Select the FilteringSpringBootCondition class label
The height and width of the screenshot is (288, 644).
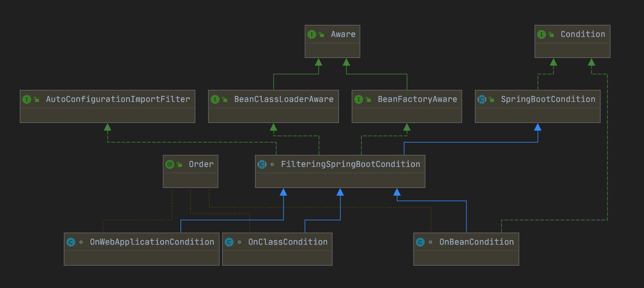pyautogui.click(x=350, y=164)
